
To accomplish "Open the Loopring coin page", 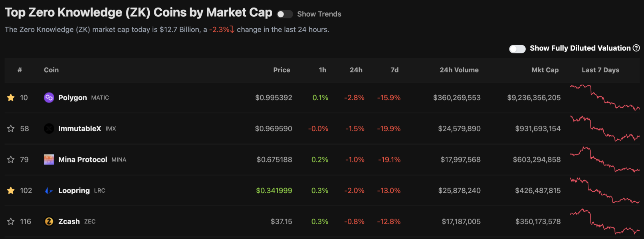I will tap(74, 190).
